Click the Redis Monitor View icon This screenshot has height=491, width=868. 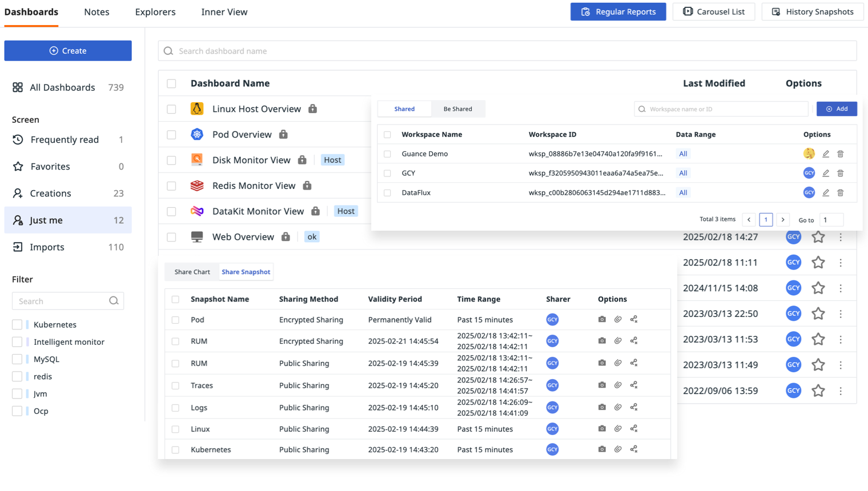(197, 186)
